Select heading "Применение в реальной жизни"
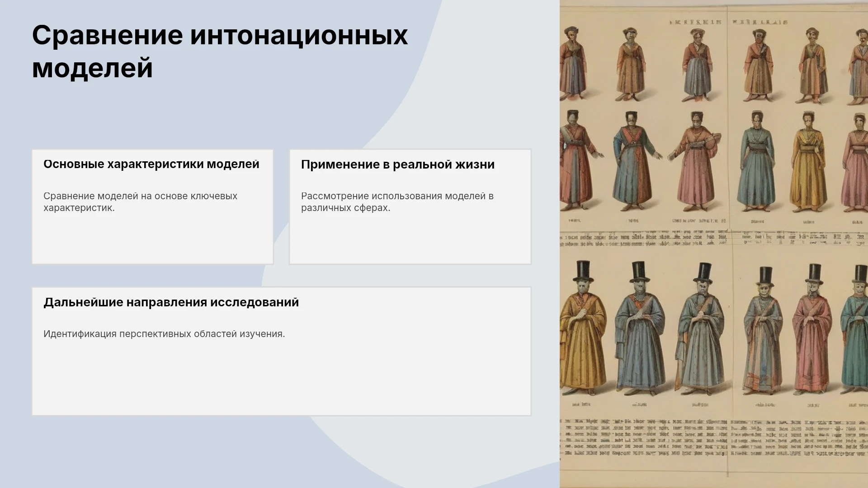868x488 pixels. point(398,164)
